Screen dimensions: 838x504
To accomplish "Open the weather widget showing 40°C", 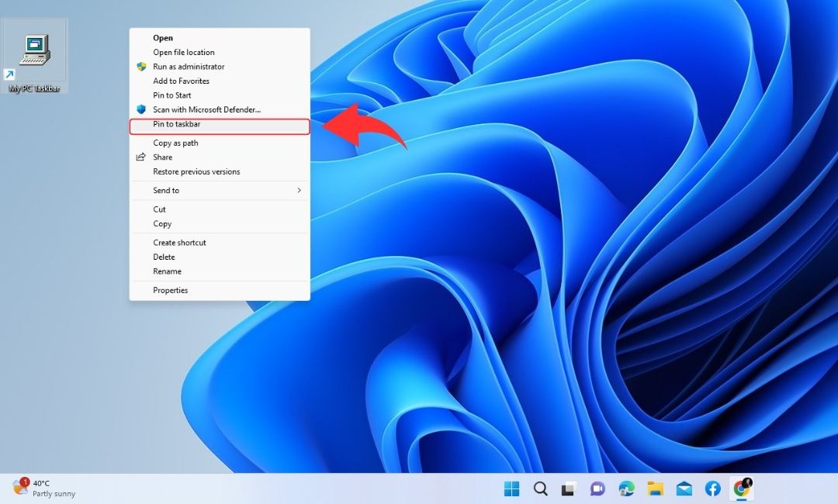I will 43,488.
